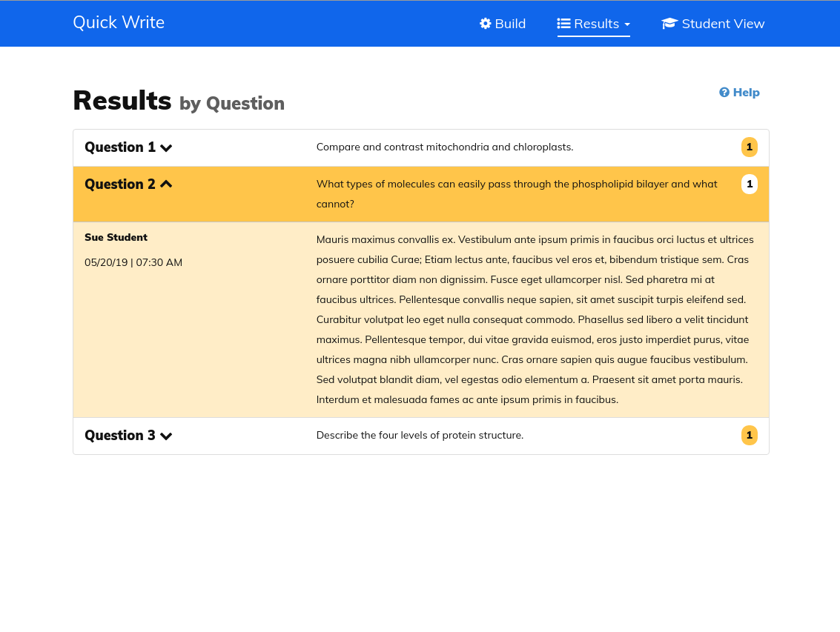Viewport: 840px width, 632px height.
Task: Open the Results dropdown caret
Action: tap(627, 24)
